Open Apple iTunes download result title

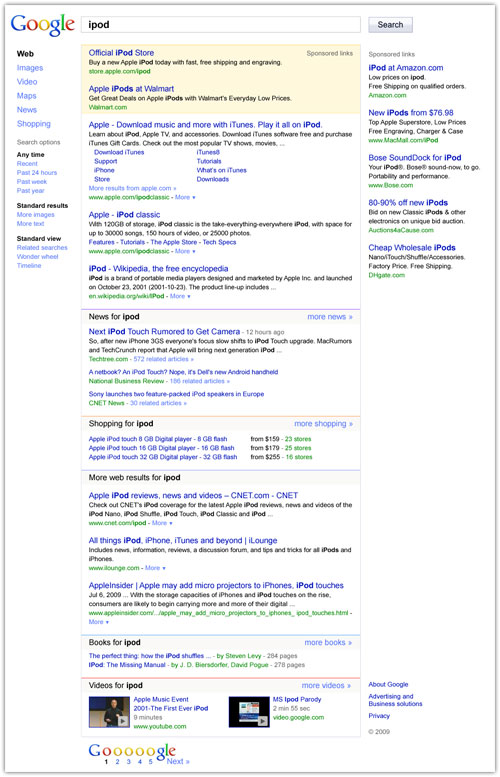tap(205, 125)
